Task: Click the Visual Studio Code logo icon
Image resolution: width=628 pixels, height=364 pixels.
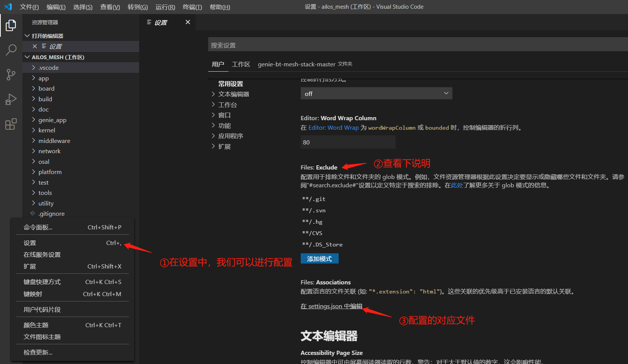Action: [8, 6]
